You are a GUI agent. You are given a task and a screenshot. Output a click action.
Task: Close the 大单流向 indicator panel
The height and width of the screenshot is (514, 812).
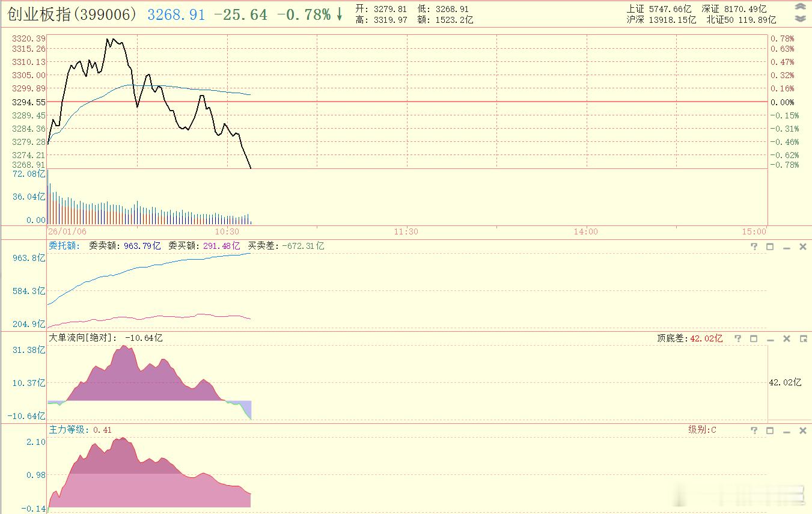click(x=786, y=338)
